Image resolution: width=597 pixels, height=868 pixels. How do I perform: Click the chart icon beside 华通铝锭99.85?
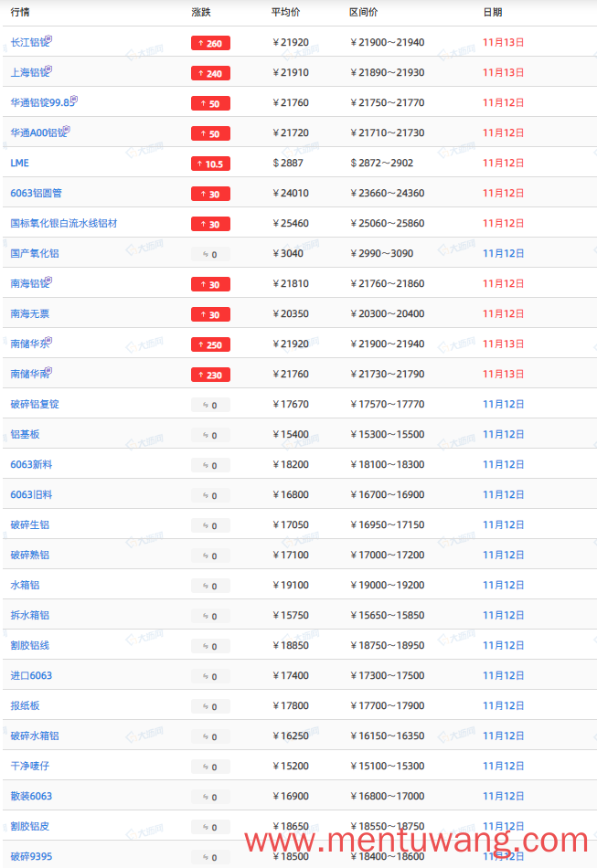pyautogui.click(x=74, y=99)
